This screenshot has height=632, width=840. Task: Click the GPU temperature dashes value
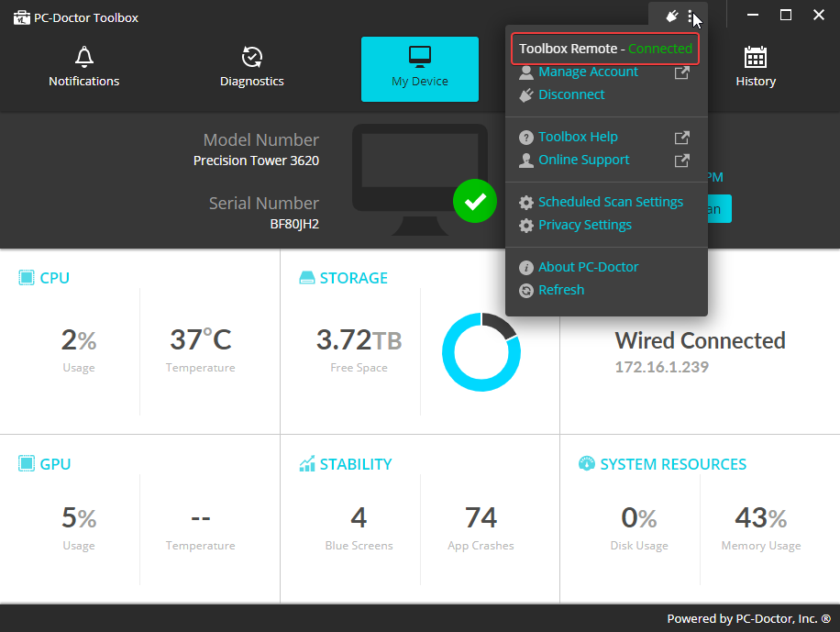(200, 518)
